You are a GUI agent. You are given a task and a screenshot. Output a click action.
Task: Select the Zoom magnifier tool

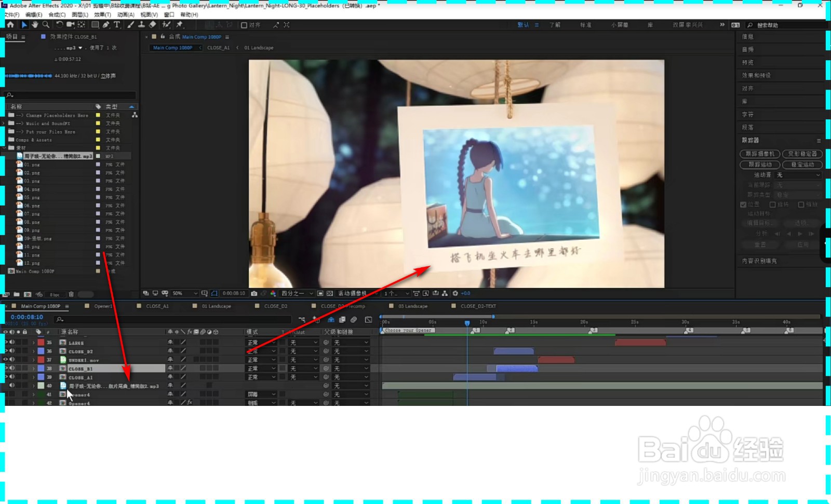(46, 24)
